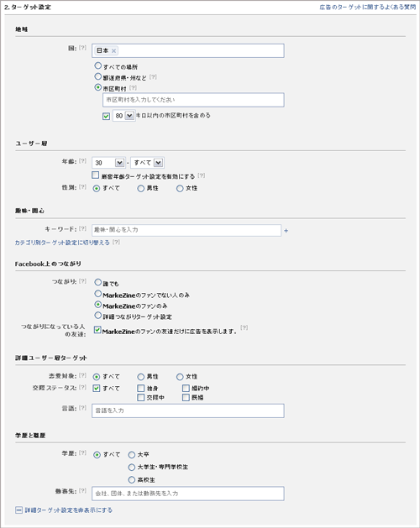The height and width of the screenshot is (528, 420).
Task: Click the help [?] icon beside 市区町村 radio option
Action: pyautogui.click(x=133, y=88)
